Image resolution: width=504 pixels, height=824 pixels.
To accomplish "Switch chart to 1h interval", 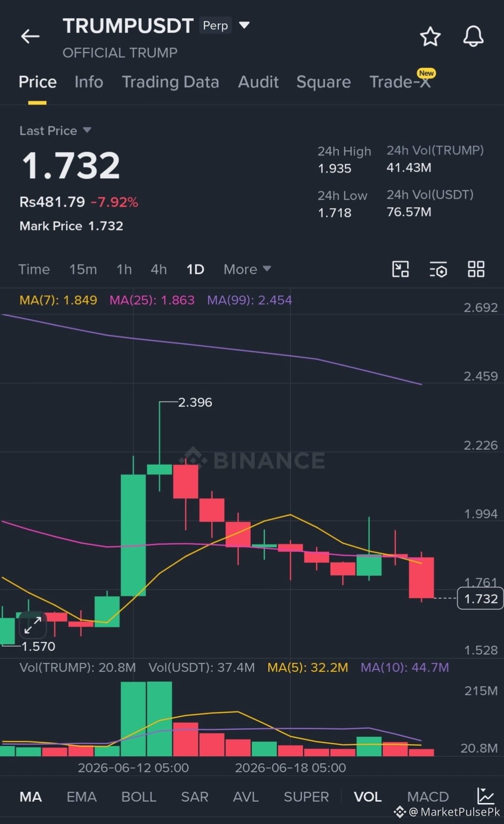I will point(124,269).
